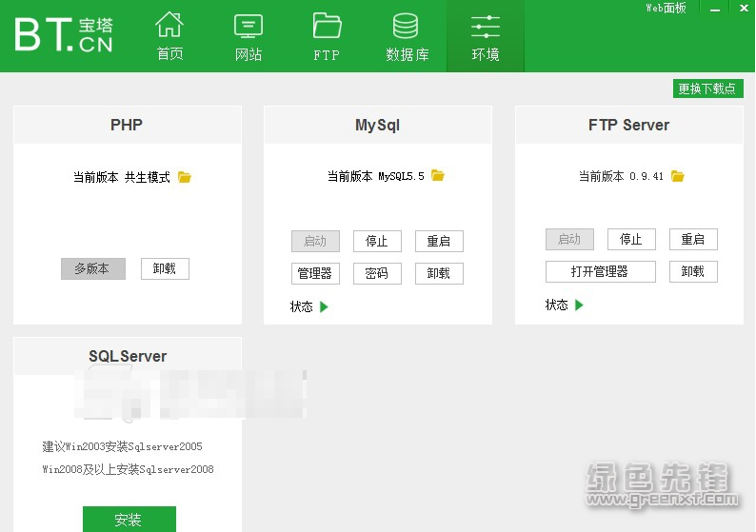
Task: Click text 当前版本 MySQL5.5
Action: click(375, 176)
